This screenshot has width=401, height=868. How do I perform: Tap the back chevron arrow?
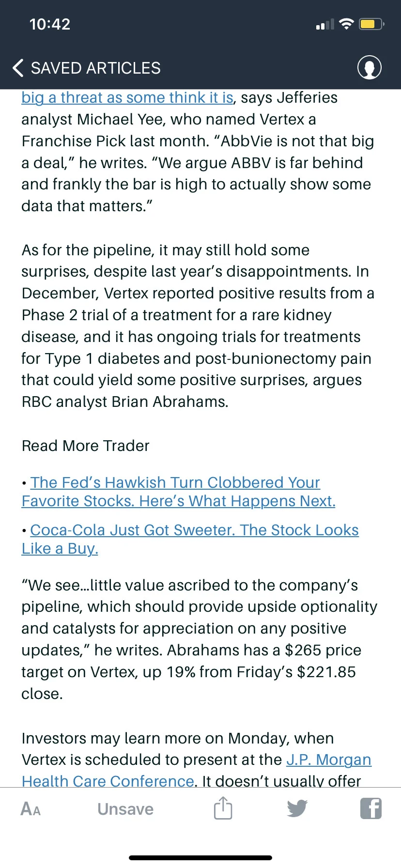[x=18, y=68]
